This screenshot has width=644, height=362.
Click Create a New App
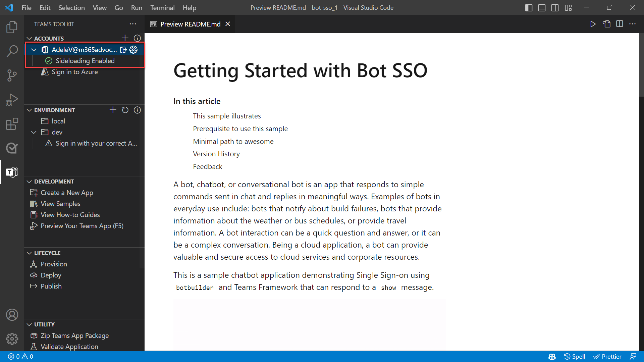[67, 193]
